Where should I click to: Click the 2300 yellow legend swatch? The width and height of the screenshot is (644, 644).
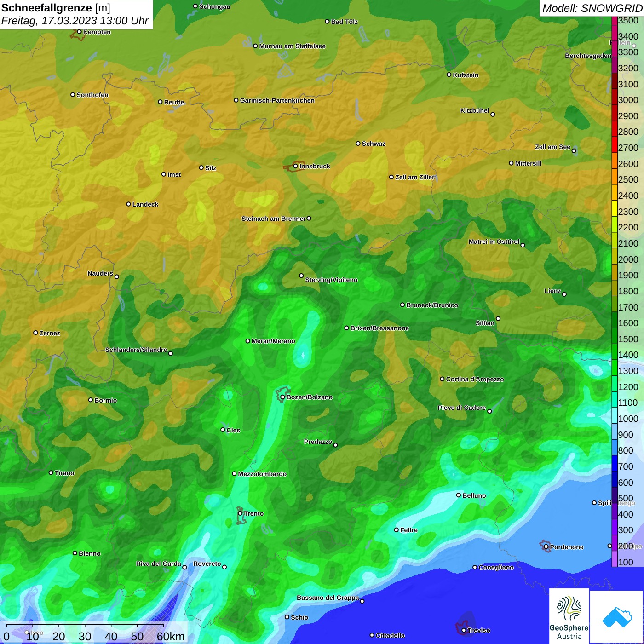point(615,208)
